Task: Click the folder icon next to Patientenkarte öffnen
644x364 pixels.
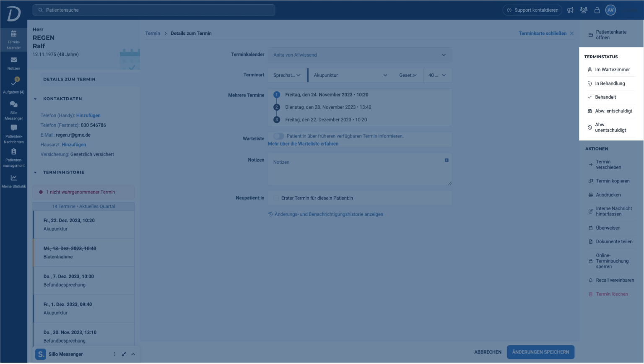Action: [x=590, y=35]
